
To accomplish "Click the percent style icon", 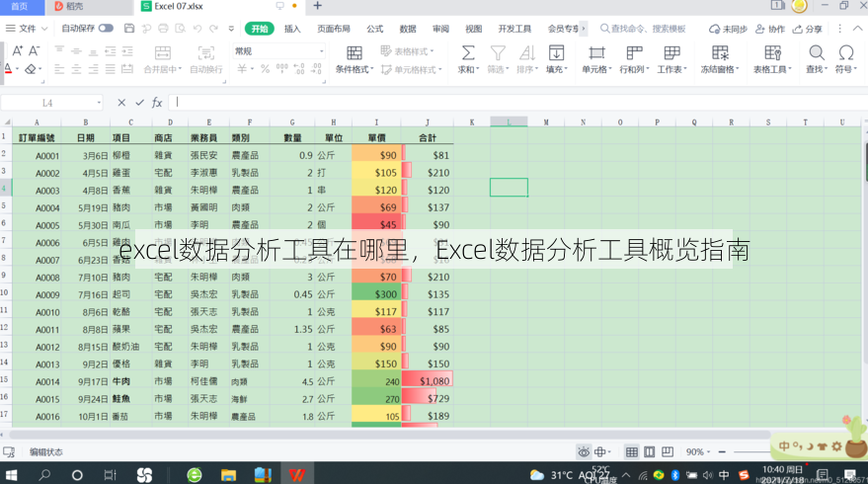I will pyautogui.click(x=266, y=69).
